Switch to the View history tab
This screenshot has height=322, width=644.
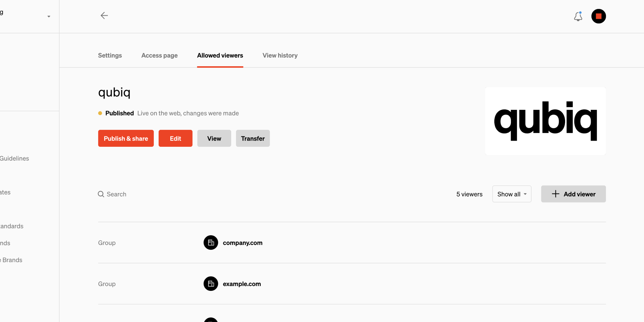[x=280, y=55]
